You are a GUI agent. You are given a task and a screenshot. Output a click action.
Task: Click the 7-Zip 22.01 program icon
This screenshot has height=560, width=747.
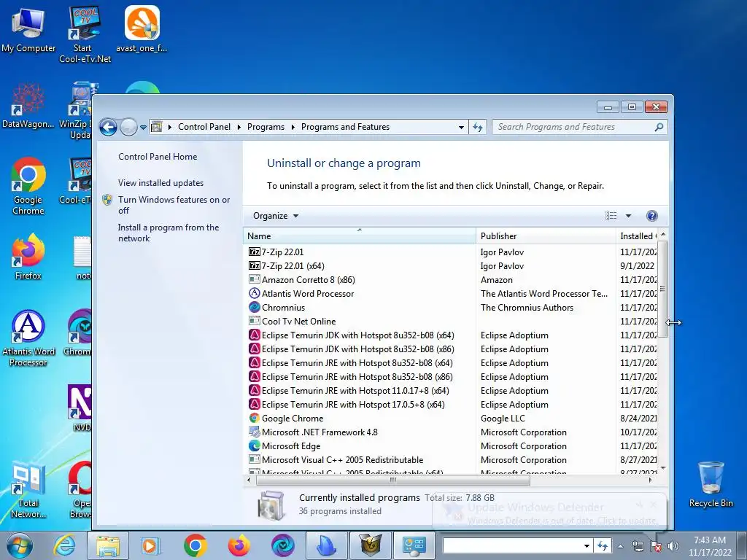pyautogui.click(x=255, y=252)
